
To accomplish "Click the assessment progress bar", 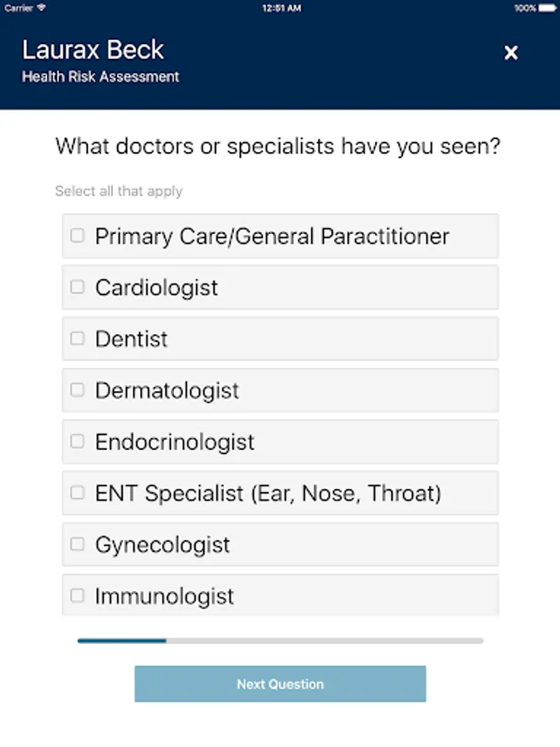I will coord(280,641).
